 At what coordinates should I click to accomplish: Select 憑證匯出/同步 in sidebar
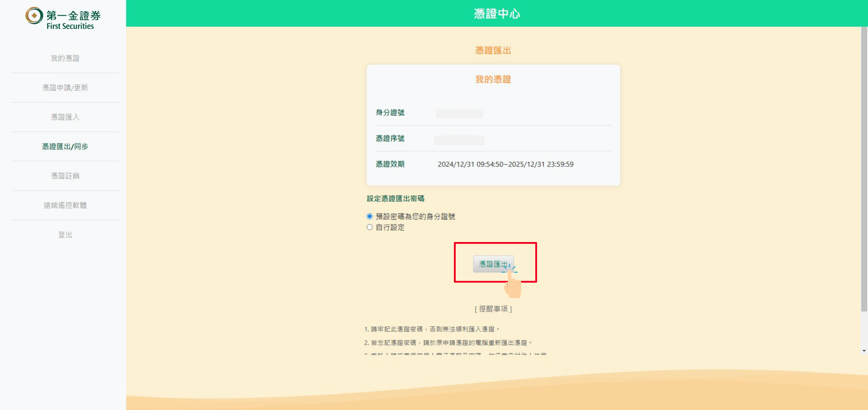tap(65, 146)
